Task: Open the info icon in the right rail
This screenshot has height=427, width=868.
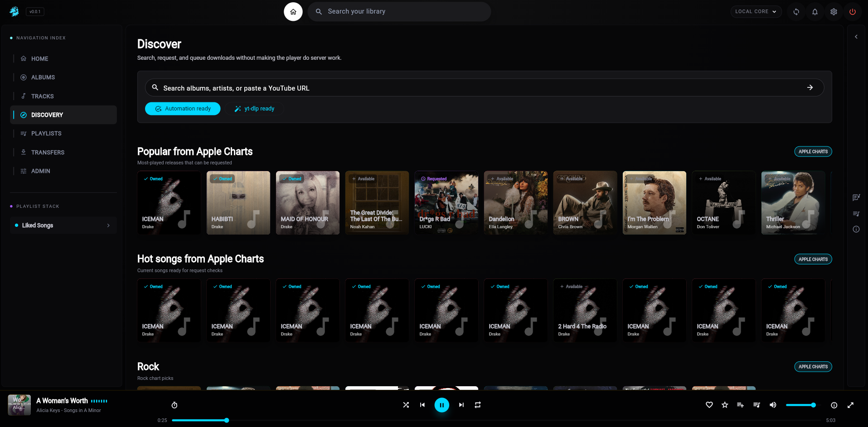Action: [x=856, y=229]
